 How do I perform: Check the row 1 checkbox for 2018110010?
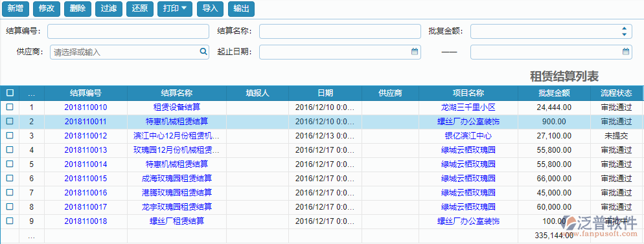(x=10, y=107)
